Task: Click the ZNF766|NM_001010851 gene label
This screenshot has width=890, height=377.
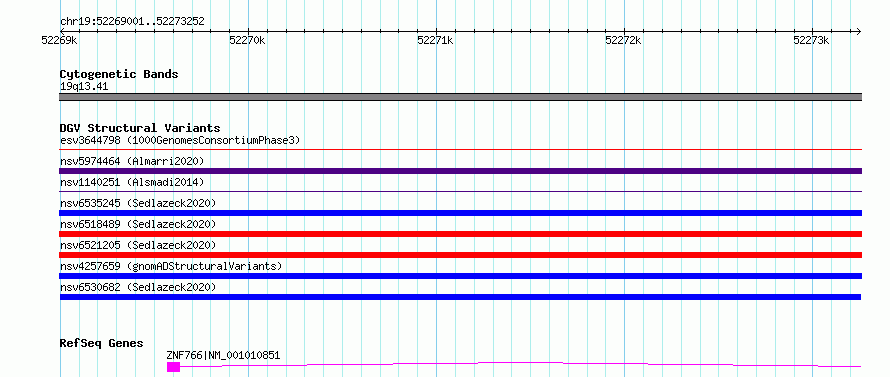Action: click(x=223, y=355)
